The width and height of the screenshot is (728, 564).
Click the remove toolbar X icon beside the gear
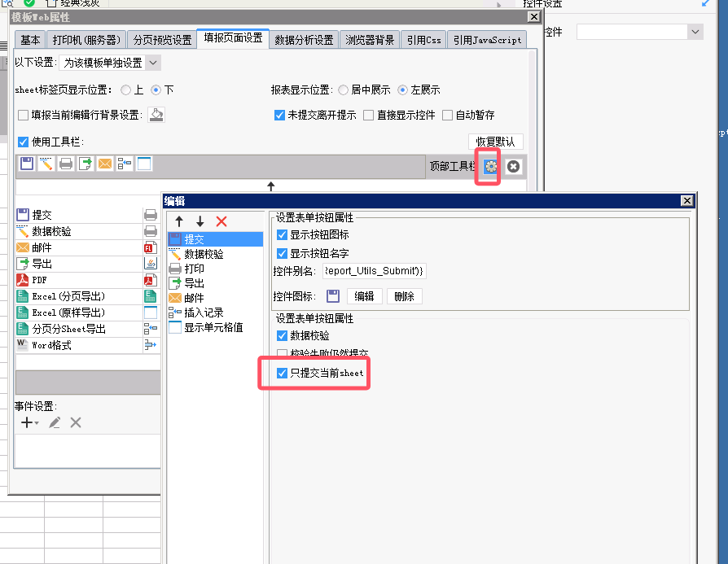pyautogui.click(x=513, y=166)
